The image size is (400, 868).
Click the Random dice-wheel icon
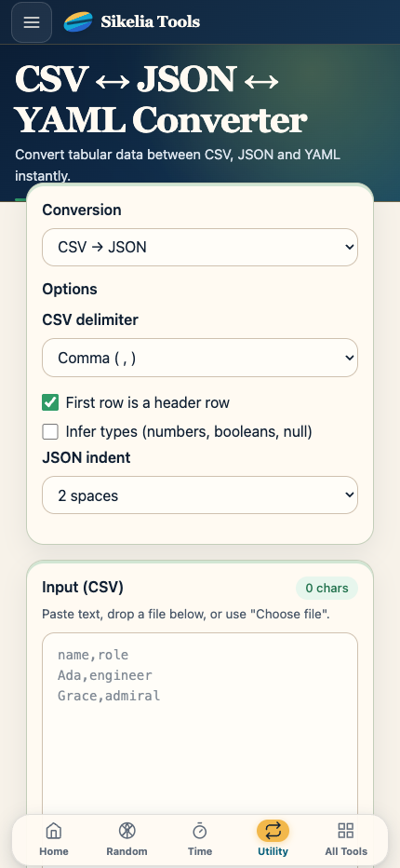[127, 831]
